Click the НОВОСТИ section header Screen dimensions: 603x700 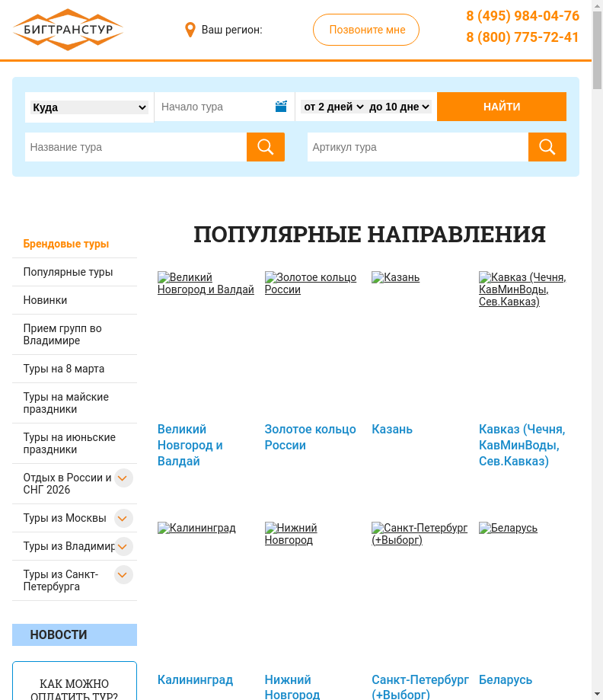75,634
